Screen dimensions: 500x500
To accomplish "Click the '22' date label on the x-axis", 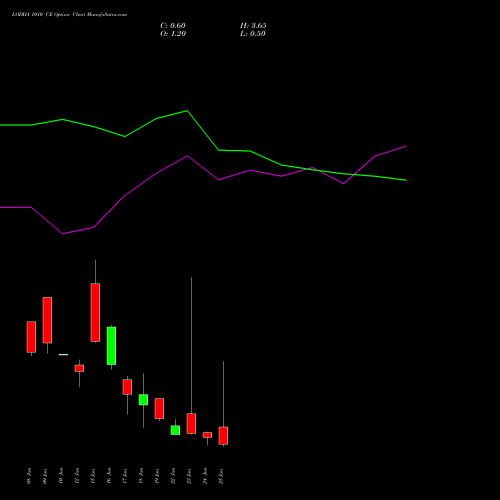I will pos(173,476).
